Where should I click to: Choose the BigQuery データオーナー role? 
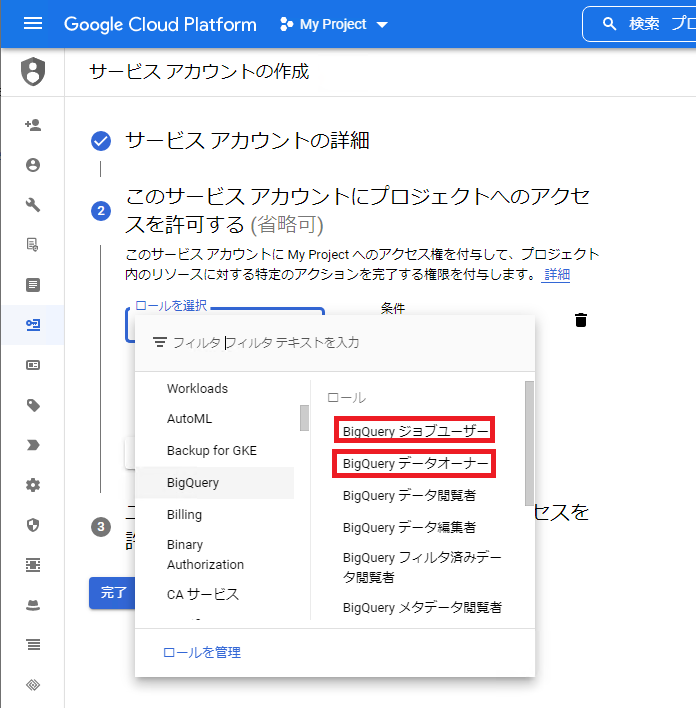[x=415, y=463]
